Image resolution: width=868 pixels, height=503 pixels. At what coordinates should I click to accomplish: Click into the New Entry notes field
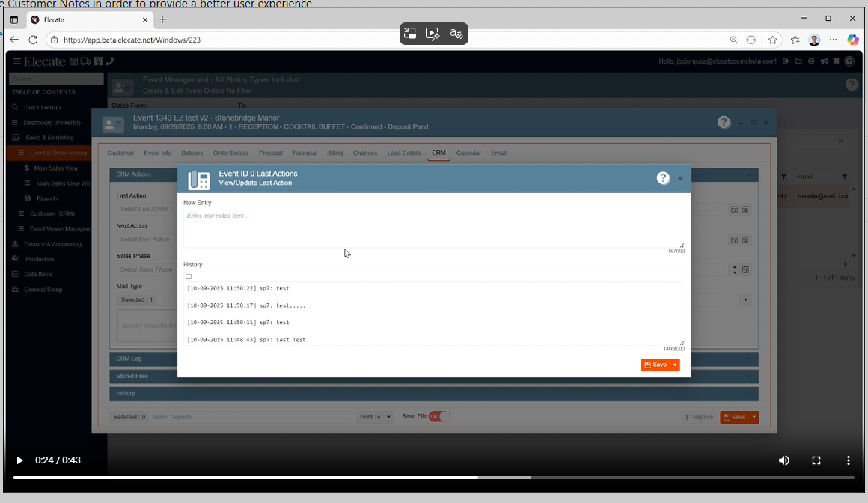433,228
